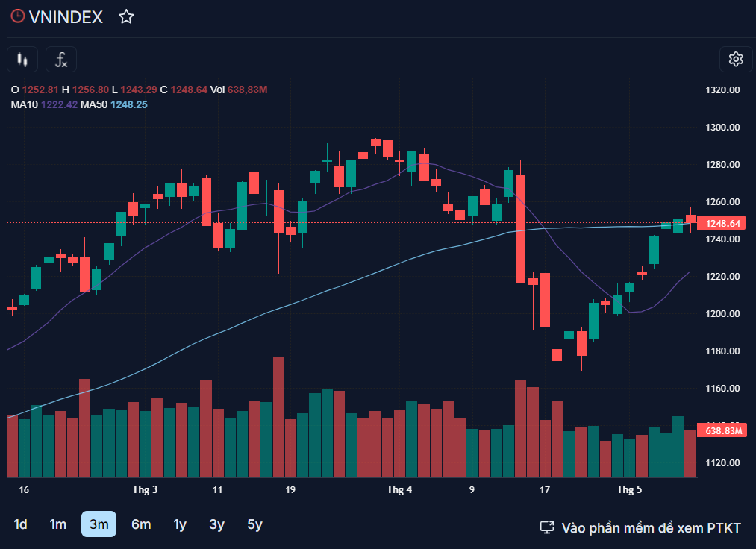
Task: Click the clock icon beside VNINDEX
Action: [x=17, y=17]
